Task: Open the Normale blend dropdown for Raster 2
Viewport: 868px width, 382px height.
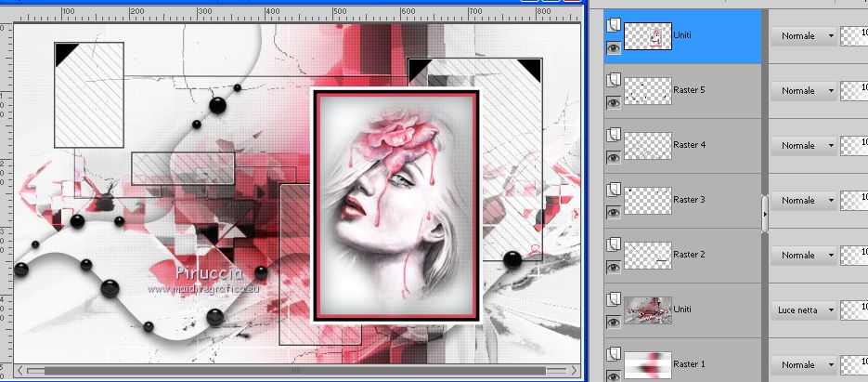Action: click(x=803, y=256)
